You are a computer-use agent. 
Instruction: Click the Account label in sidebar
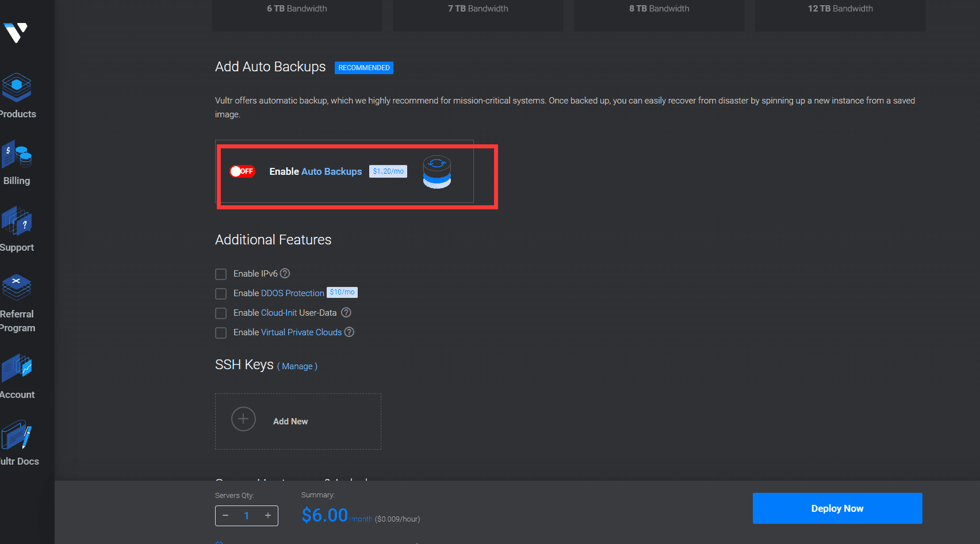tap(17, 394)
